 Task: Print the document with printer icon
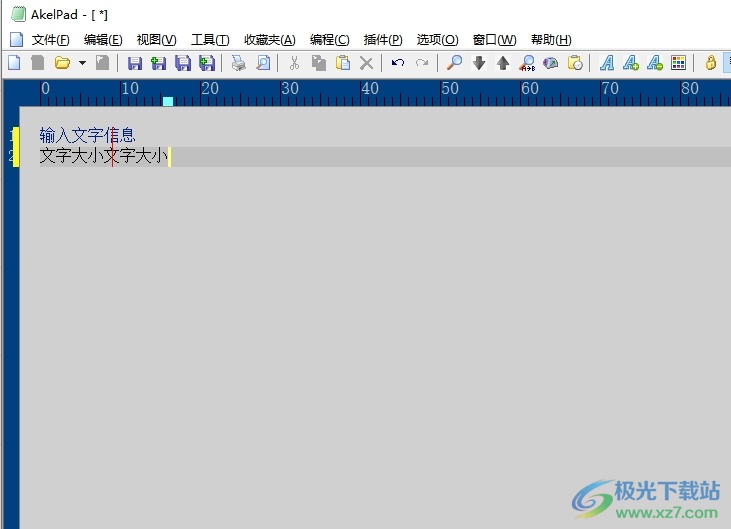coord(239,63)
